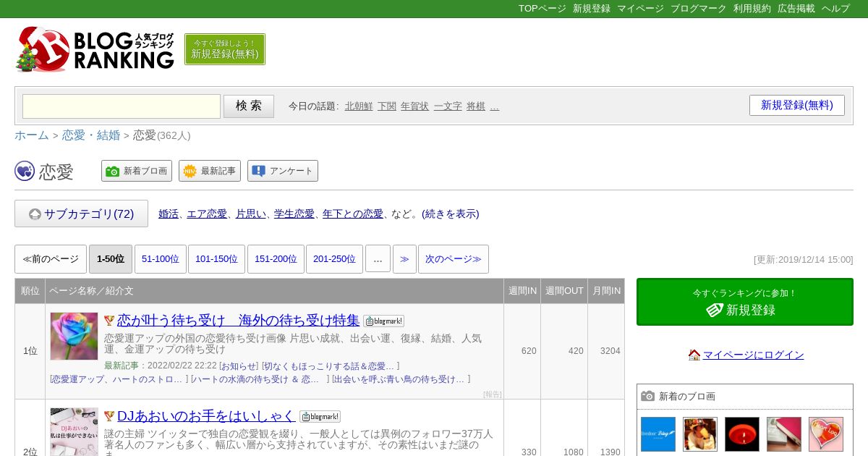
Task: Sort by 週間IN column header
Action: pos(522,291)
